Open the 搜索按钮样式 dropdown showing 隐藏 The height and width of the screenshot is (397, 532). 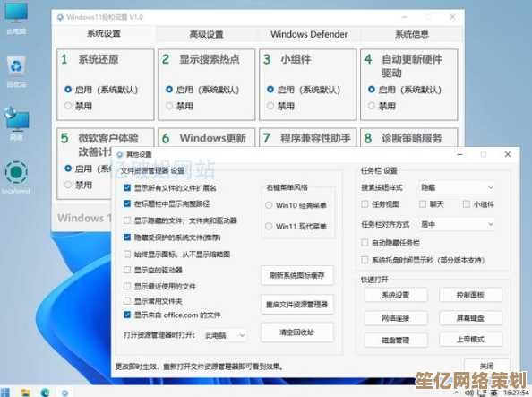point(456,187)
